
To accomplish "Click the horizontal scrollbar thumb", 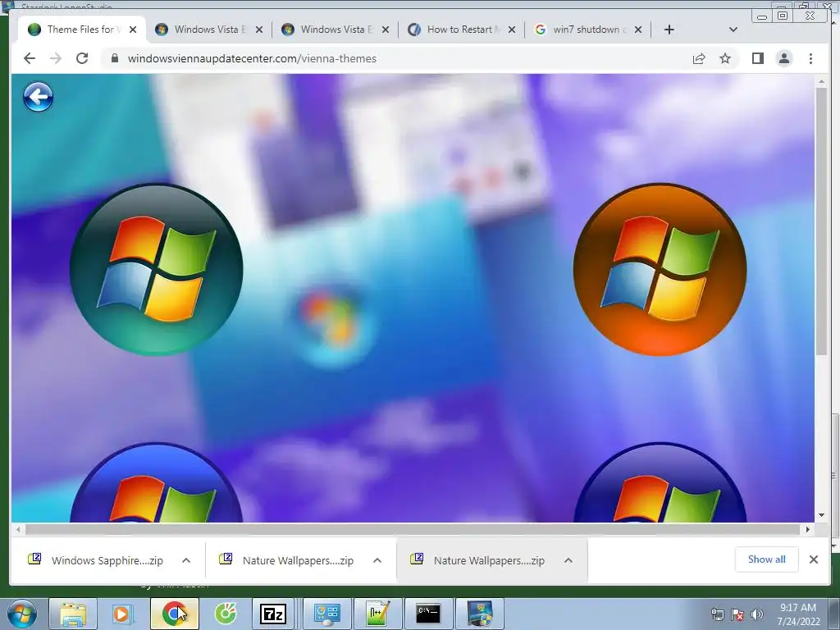I will coord(413,529).
